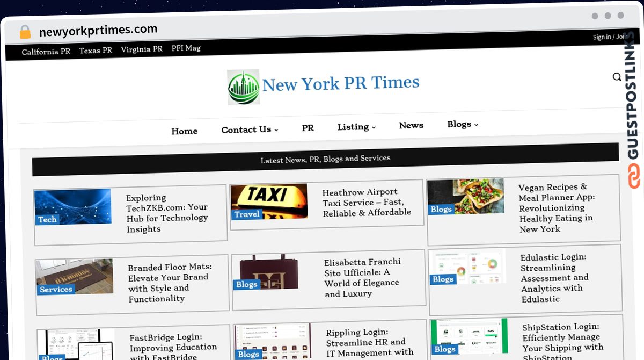The image size is (644, 360).
Task: Read Heathrow Airport Taxi Service headline
Action: point(367,202)
